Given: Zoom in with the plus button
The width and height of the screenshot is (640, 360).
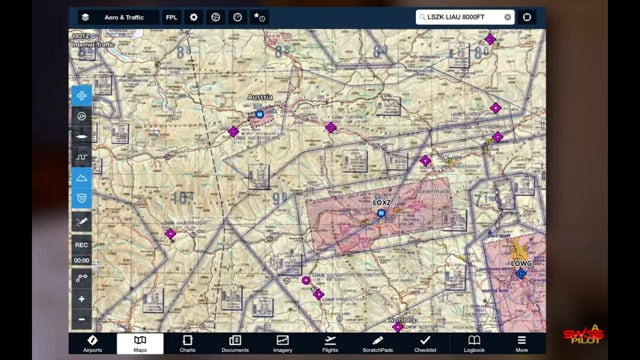Looking at the screenshot, I should click(x=82, y=299).
